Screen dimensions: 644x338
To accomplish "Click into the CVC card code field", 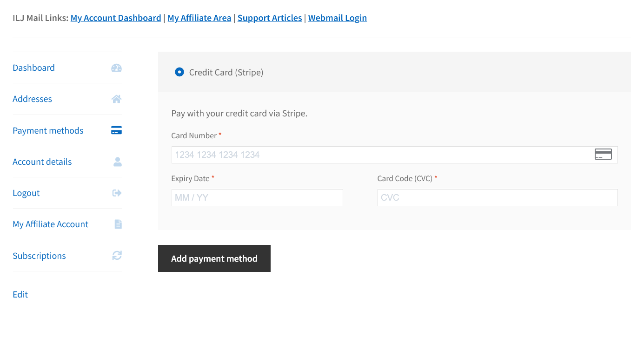I will pyautogui.click(x=497, y=198).
